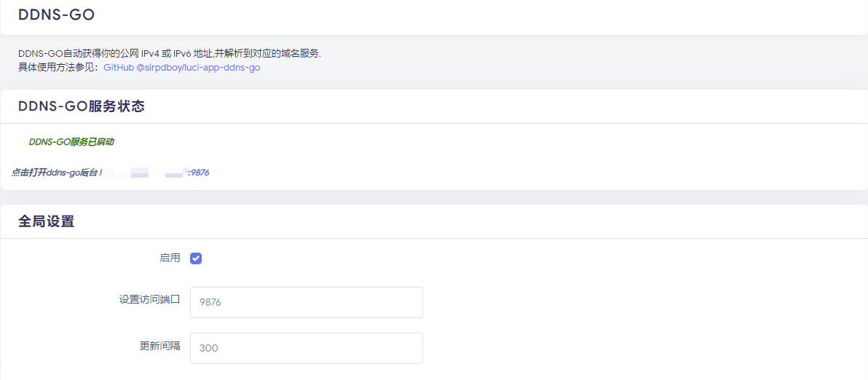Click the green DDNS-GO服务已启动 status text
The height and width of the screenshot is (380, 868).
click(71, 142)
